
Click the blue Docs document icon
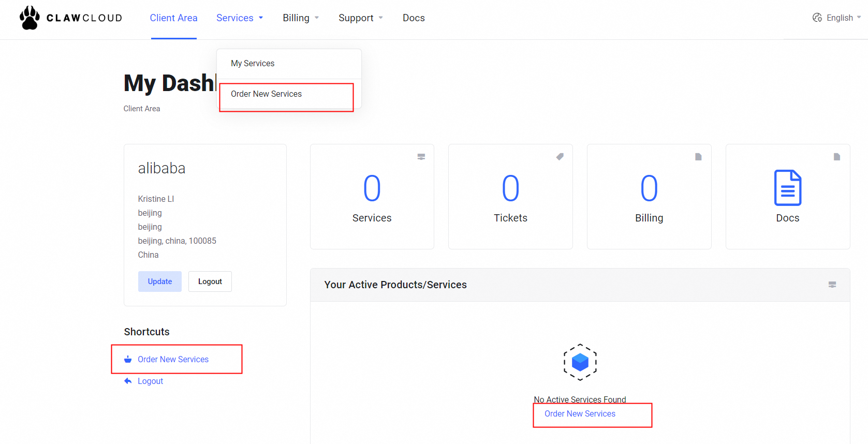[787, 188]
